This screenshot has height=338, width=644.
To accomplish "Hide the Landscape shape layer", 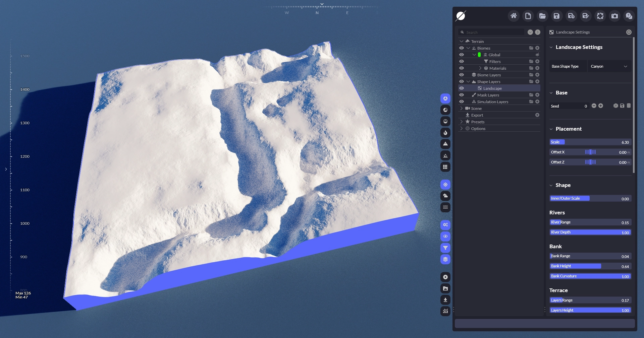I will [x=462, y=88].
